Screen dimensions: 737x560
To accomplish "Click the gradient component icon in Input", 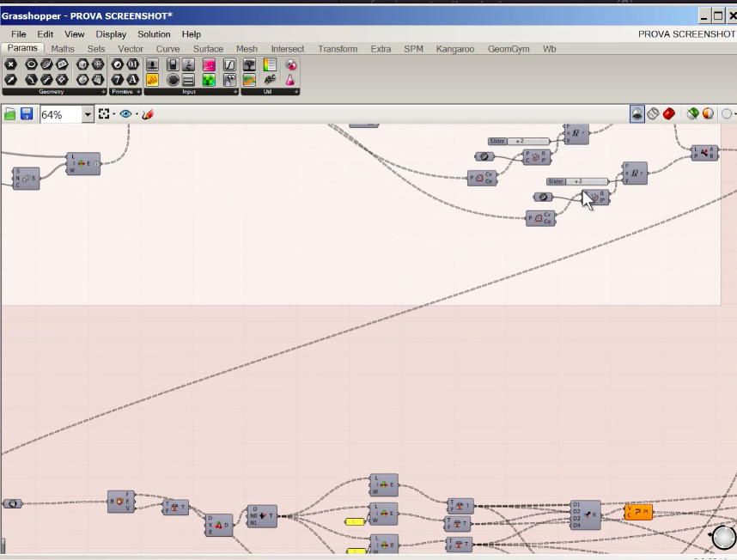I will (x=209, y=65).
